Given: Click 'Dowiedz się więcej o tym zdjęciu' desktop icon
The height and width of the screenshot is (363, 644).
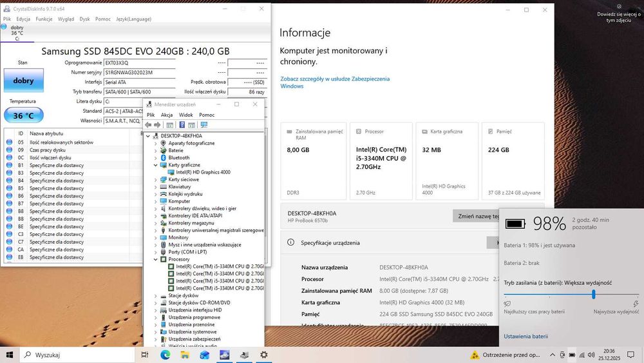Looking at the screenshot, I should coord(618,14).
